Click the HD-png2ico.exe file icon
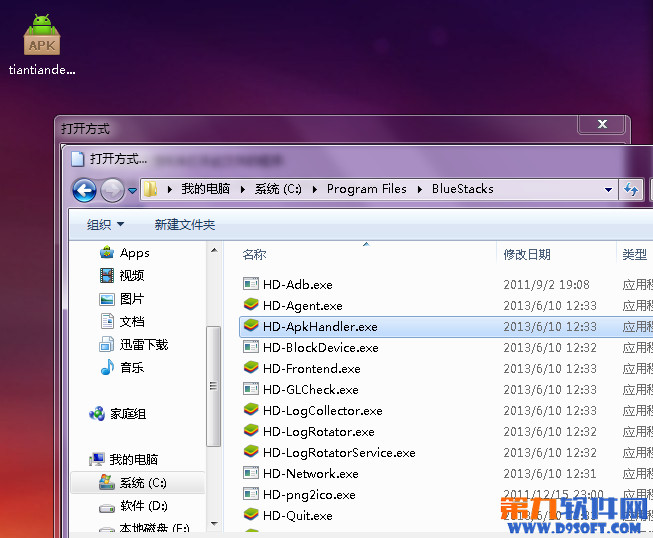Viewport: 653px width, 538px height. pos(251,494)
